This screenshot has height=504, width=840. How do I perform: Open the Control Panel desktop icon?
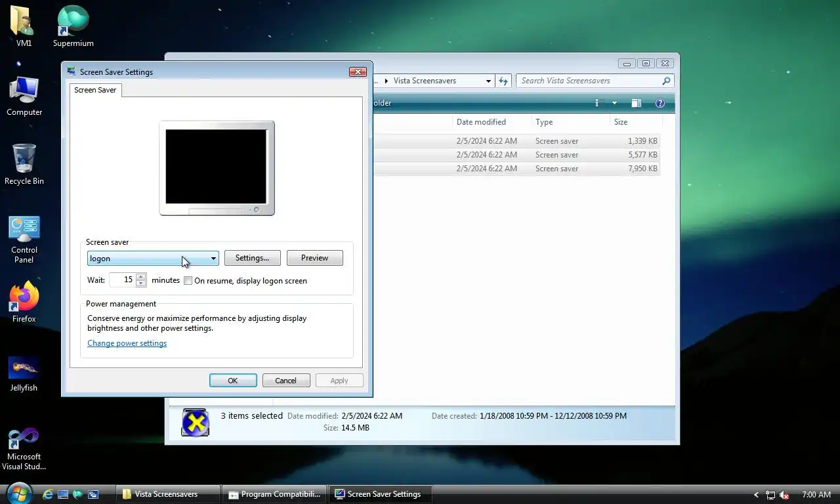24,240
